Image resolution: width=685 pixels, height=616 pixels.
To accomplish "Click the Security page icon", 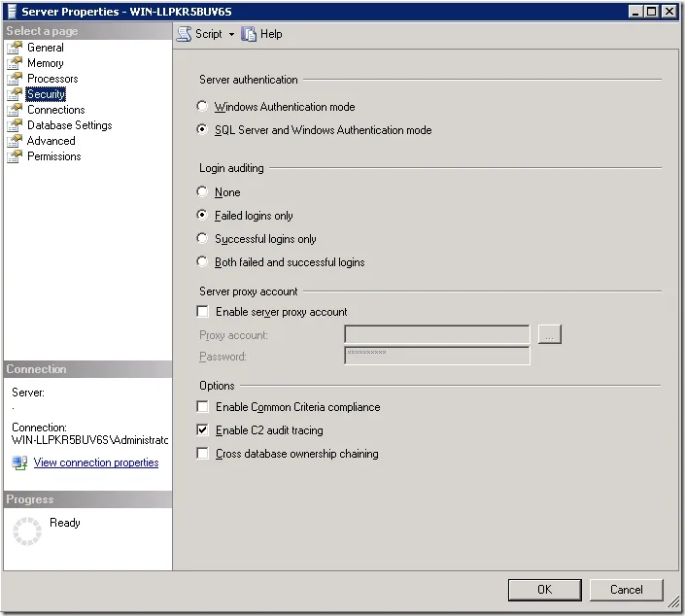I will pyautogui.click(x=15, y=94).
